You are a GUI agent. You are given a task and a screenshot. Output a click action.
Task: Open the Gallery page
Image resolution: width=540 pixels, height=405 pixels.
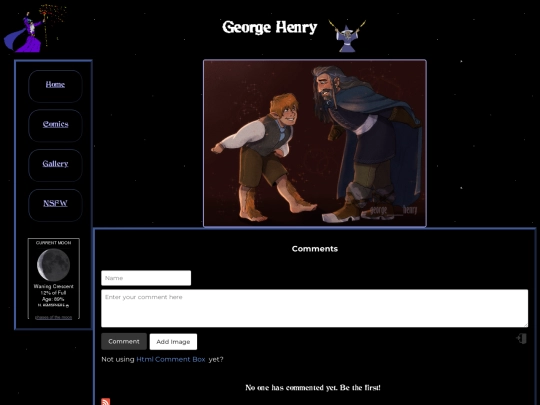[x=55, y=164]
